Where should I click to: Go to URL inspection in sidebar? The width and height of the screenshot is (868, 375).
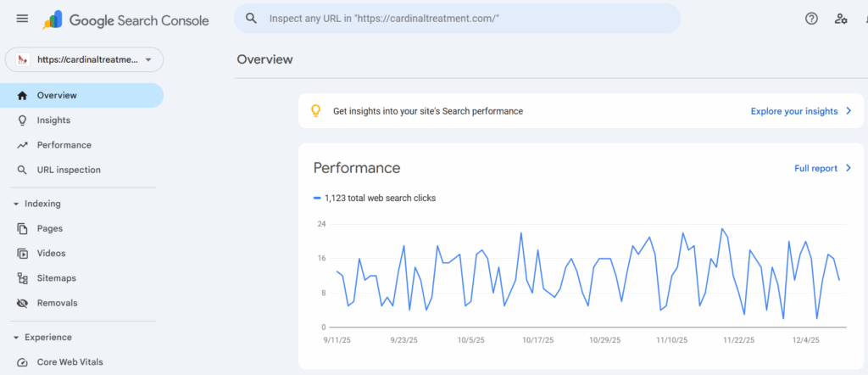point(68,170)
